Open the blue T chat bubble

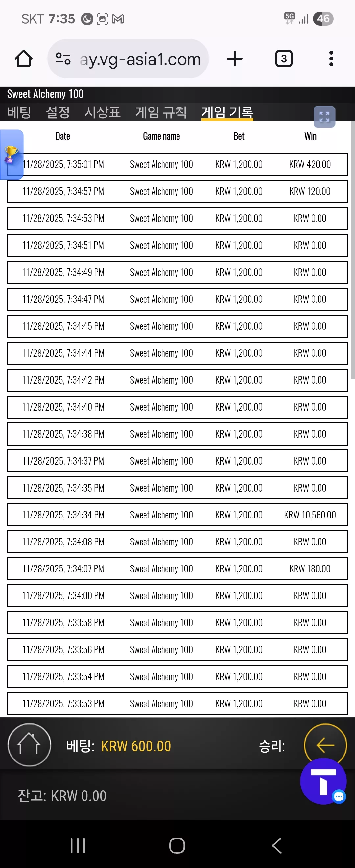point(323,782)
